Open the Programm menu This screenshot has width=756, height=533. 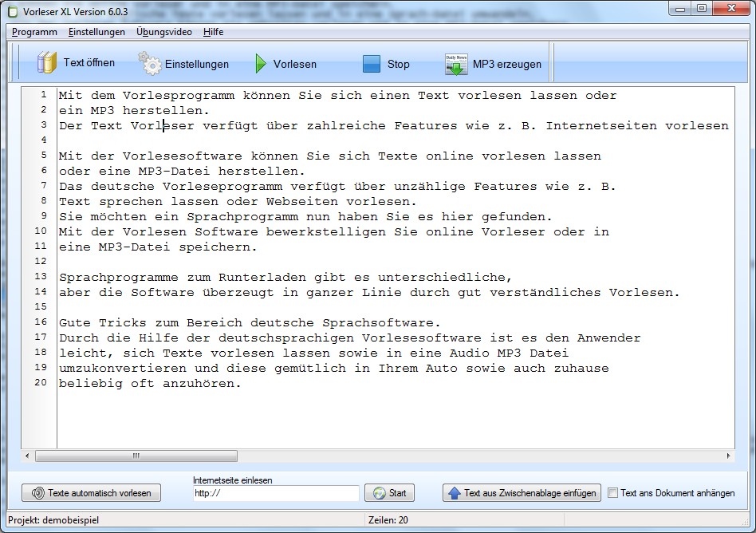(34, 32)
